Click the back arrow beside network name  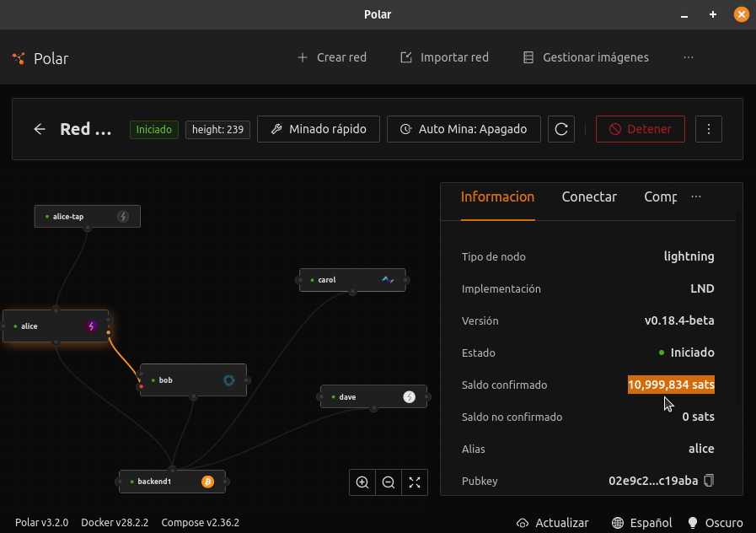(40, 129)
